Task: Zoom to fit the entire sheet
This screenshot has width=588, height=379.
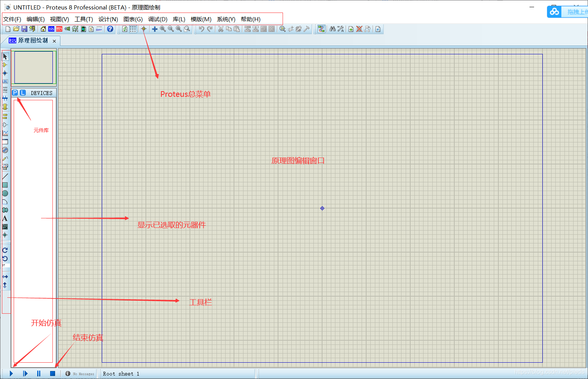Action: click(x=179, y=29)
